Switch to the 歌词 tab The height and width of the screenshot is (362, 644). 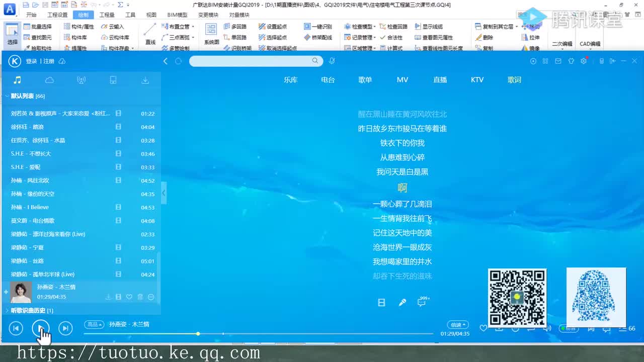pyautogui.click(x=514, y=80)
